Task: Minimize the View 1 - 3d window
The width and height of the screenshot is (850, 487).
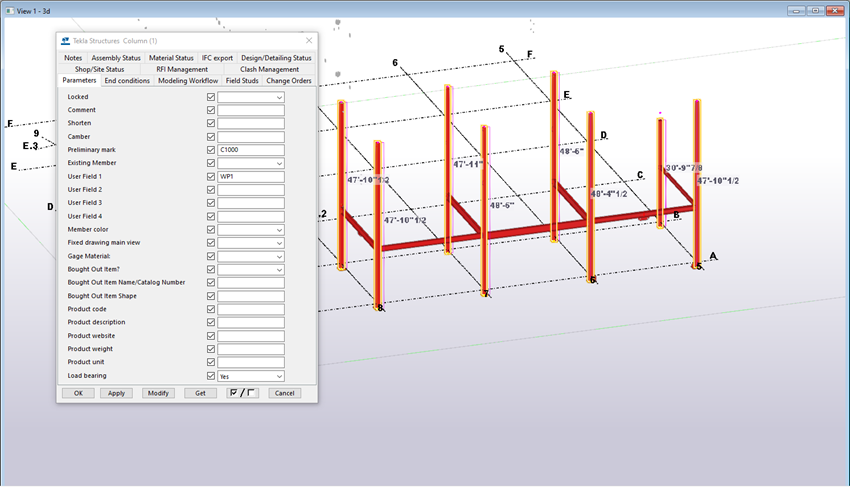Action: [798, 9]
